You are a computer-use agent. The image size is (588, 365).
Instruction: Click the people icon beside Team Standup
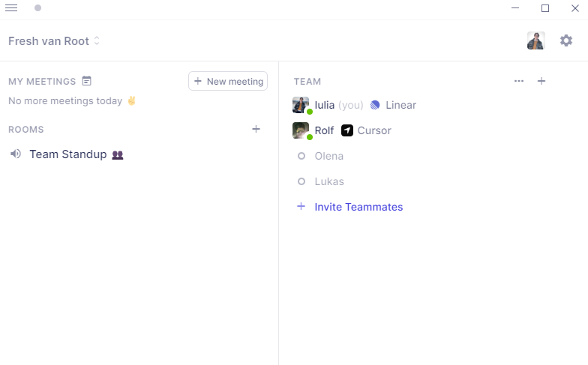[118, 155]
